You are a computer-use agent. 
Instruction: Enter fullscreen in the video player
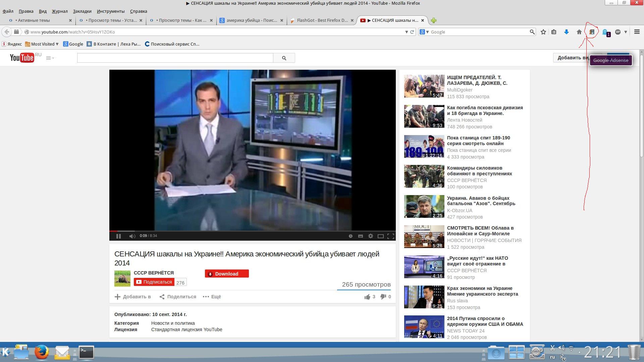(x=390, y=236)
